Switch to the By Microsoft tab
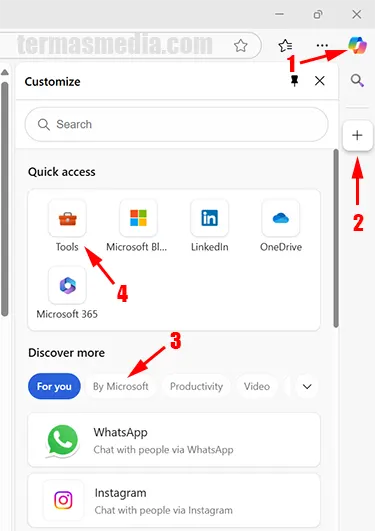Viewport: 375px width, 531px height. tap(121, 386)
